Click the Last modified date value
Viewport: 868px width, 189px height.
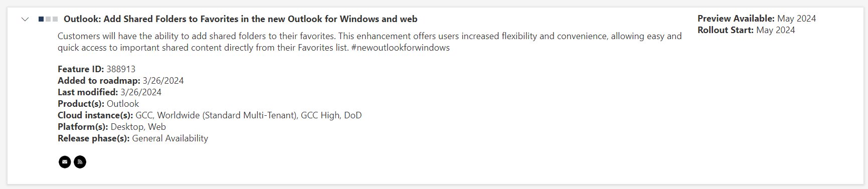click(x=141, y=92)
